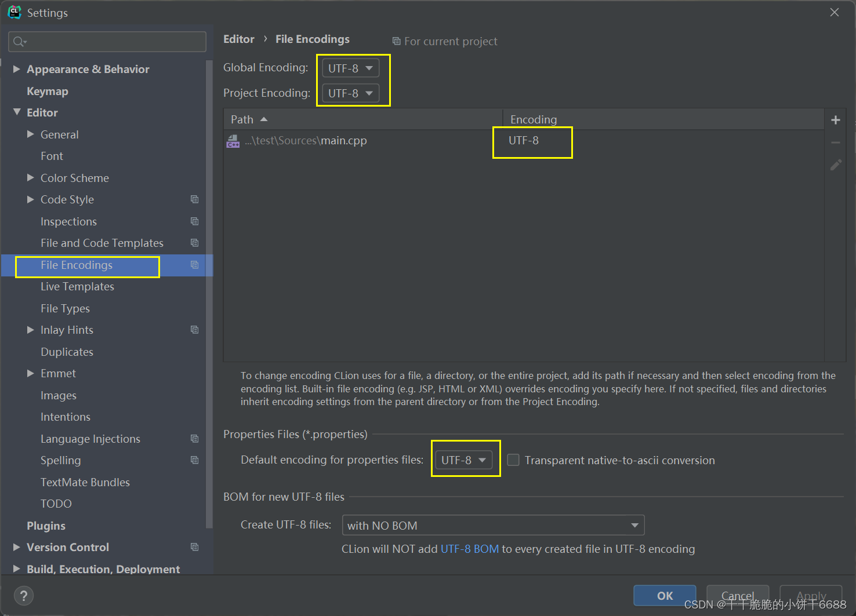856x616 pixels.
Task: Open Inspections settings page
Action: pyautogui.click(x=68, y=221)
